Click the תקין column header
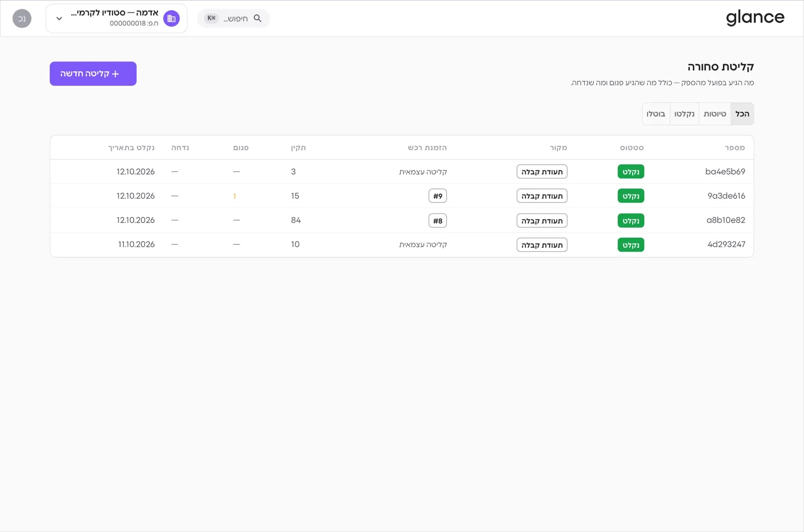This screenshot has width=804, height=532. (298, 148)
